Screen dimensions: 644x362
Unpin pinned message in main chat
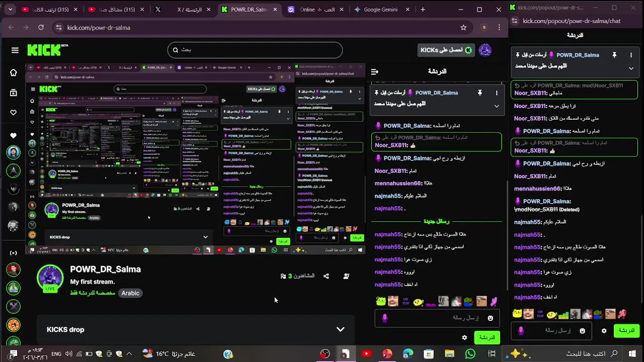(479, 93)
